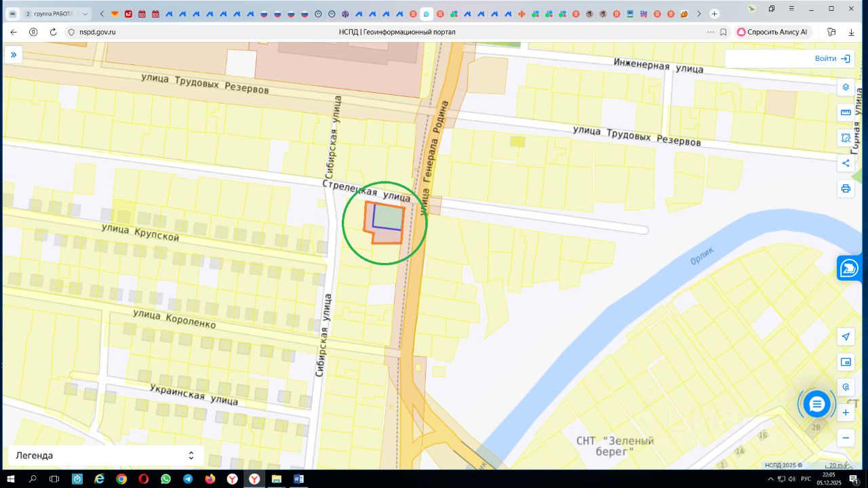Open a new browser tab

pos(714,14)
